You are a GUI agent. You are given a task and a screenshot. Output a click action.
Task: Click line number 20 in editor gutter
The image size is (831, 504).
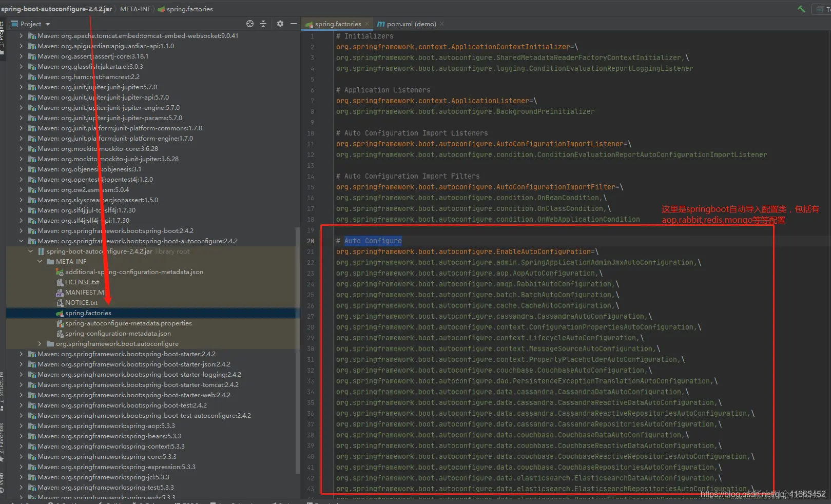pyautogui.click(x=311, y=241)
